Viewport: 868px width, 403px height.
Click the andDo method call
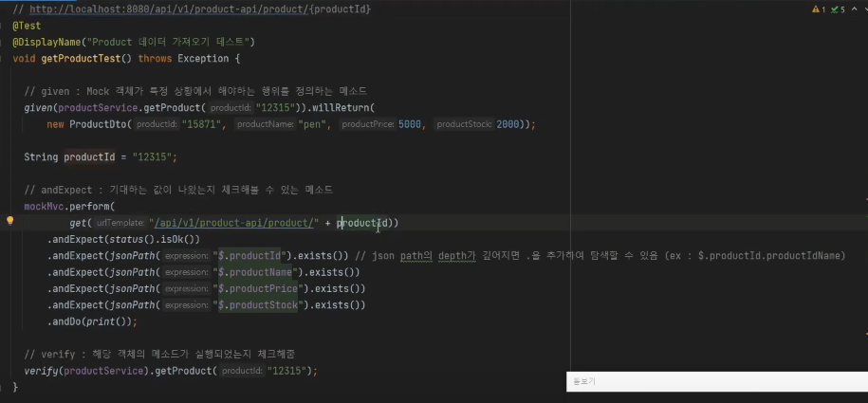(x=66, y=321)
